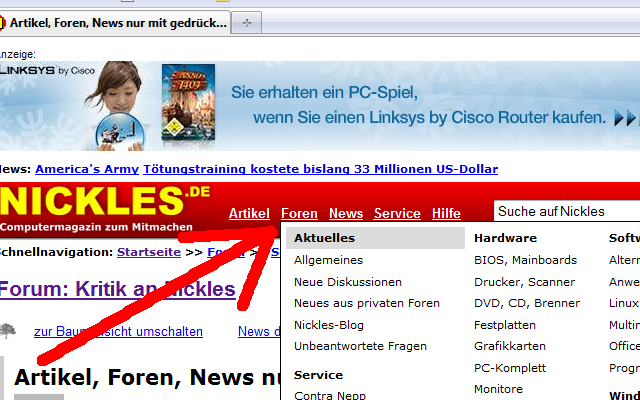Open Tötungstraining kostete bislang 33 Millionen link
Screen dimensions: 640x400
point(320,169)
